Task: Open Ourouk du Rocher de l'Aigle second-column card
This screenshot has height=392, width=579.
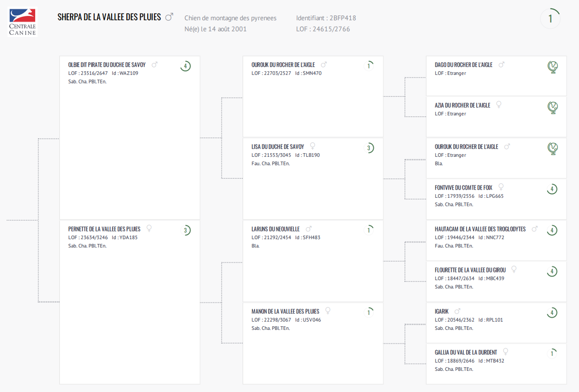Action: [x=283, y=65]
